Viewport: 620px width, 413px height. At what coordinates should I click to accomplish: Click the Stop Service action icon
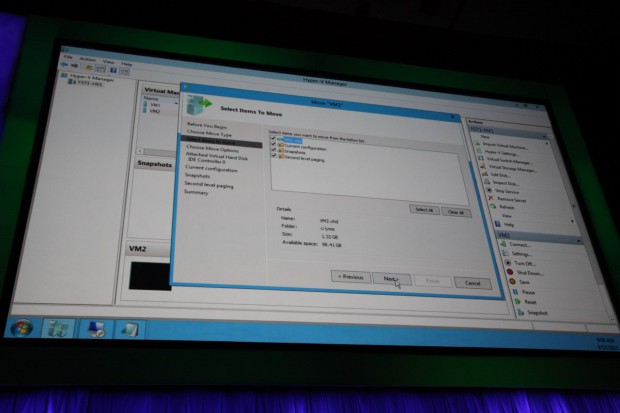489,190
